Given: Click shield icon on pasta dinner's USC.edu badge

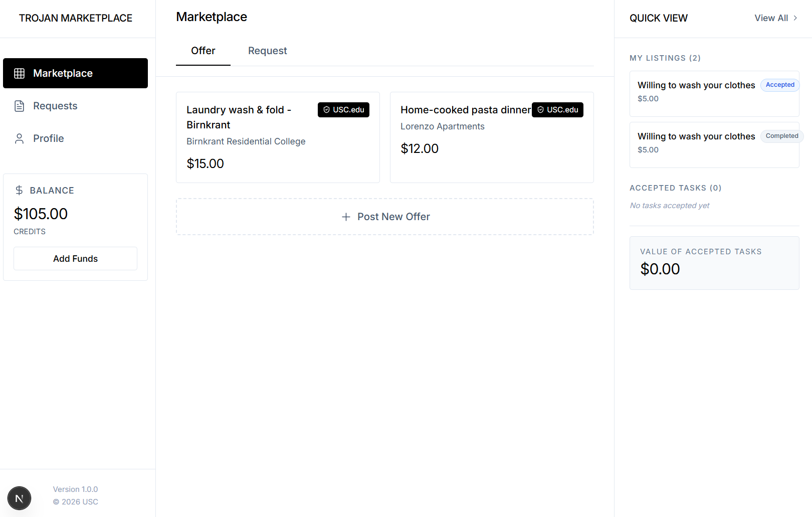Looking at the screenshot, I should coord(541,110).
